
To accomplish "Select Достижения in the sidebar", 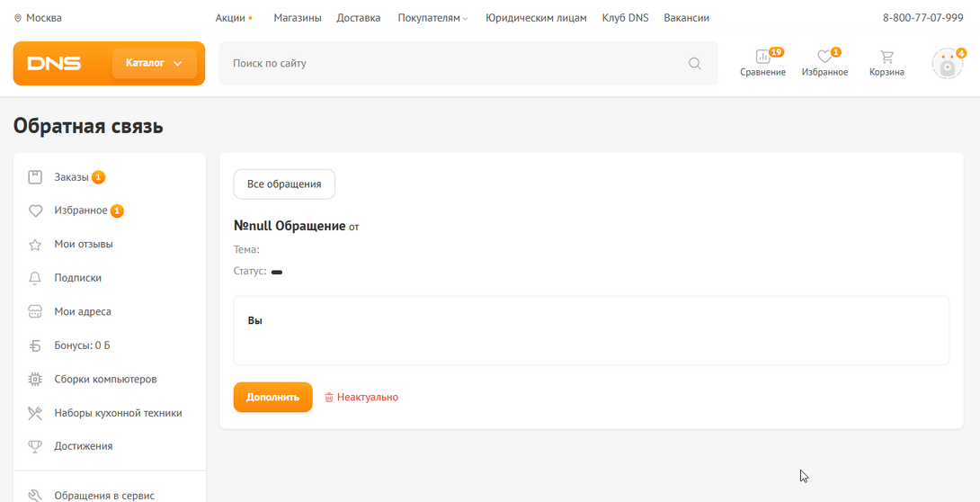I will (x=83, y=446).
